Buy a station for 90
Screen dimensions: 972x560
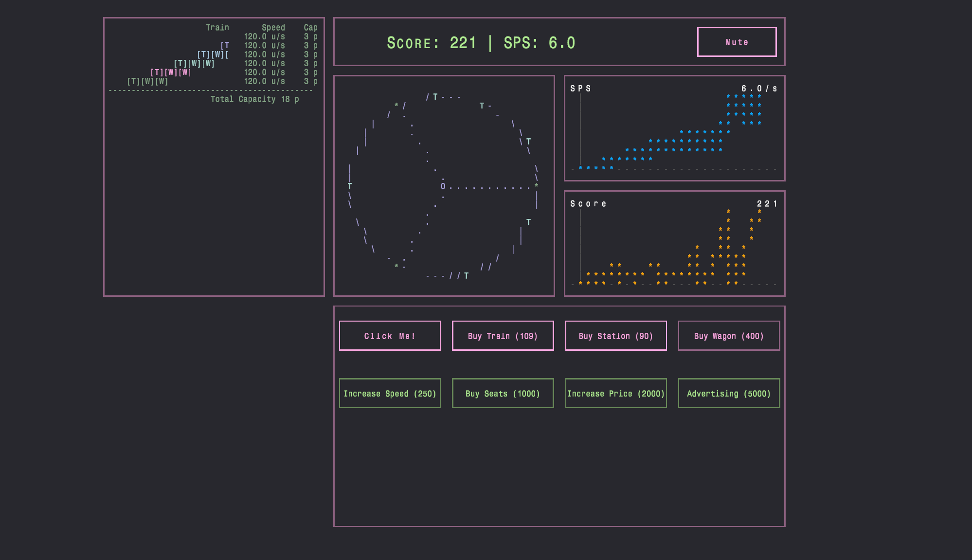click(616, 336)
